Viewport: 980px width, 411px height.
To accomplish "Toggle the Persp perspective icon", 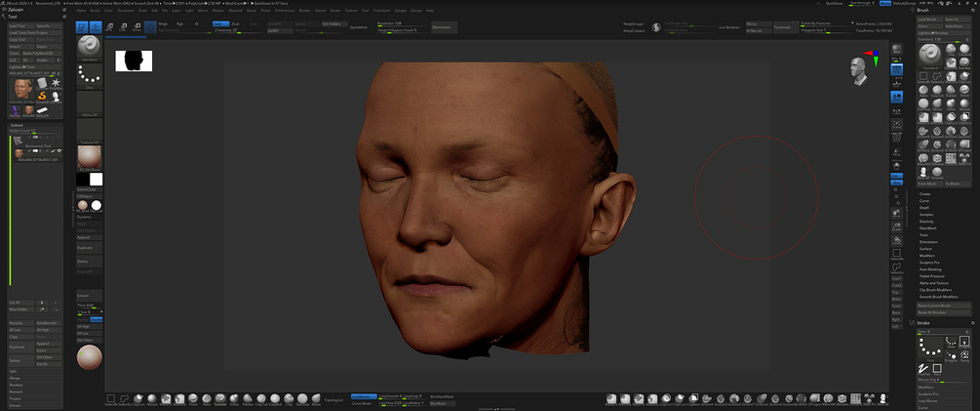I will point(897,69).
